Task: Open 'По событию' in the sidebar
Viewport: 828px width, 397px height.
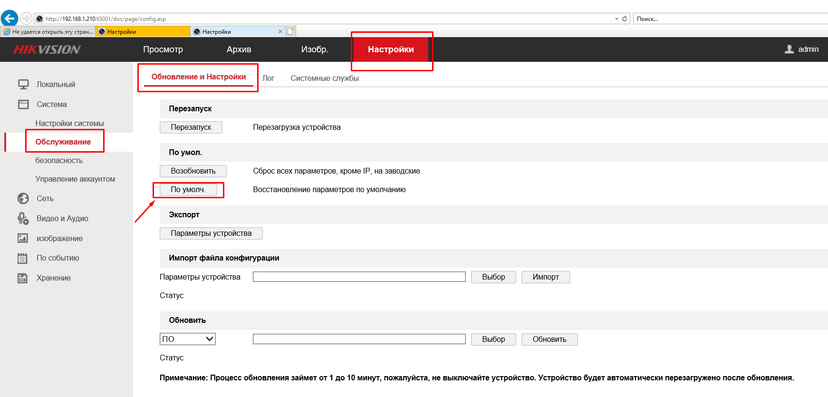Action: point(58,258)
